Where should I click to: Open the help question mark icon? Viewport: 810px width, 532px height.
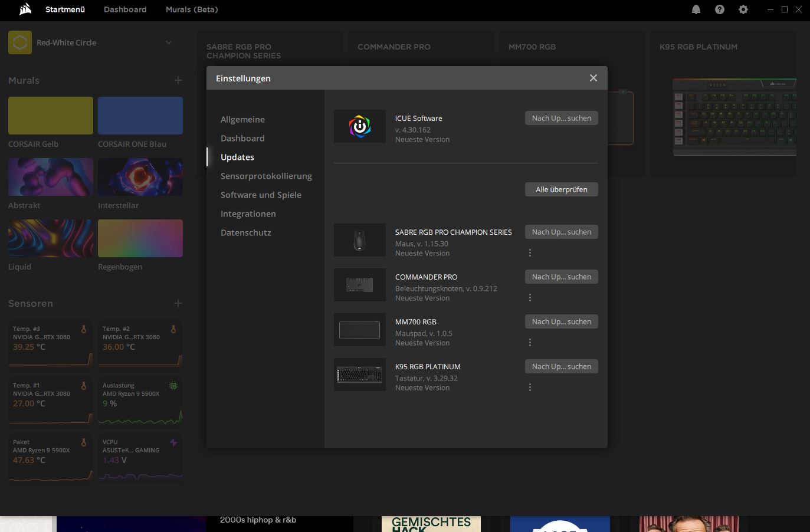(x=720, y=9)
